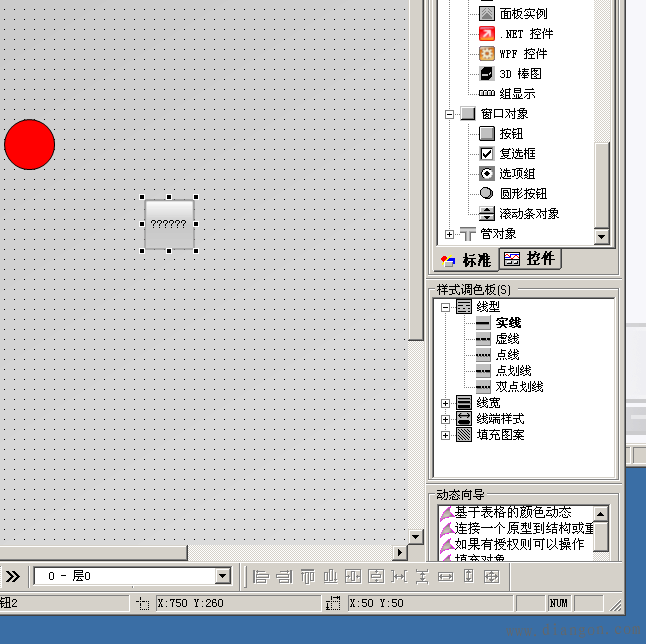
Task: Open the 如果有授权则可以操作 wizard
Action: coord(512,545)
